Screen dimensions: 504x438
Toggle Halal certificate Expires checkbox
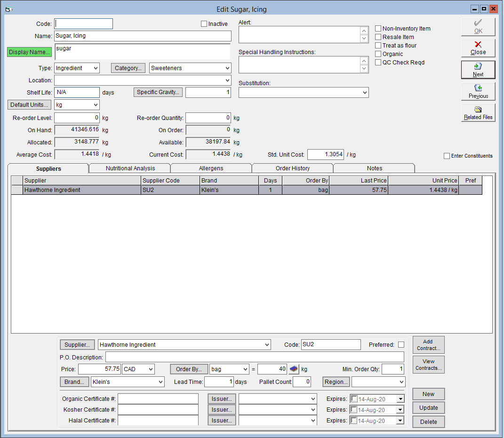click(354, 420)
